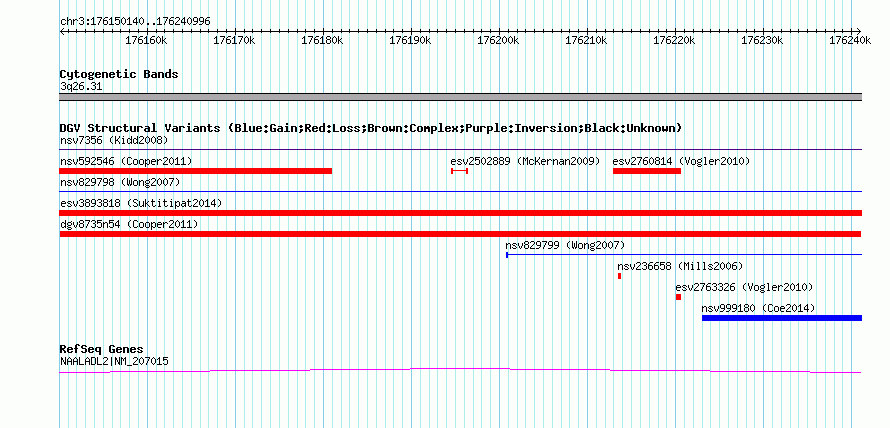Click the gray 3q26.31 cytogenetic band bar
This screenshot has width=890, height=428.
click(461, 97)
